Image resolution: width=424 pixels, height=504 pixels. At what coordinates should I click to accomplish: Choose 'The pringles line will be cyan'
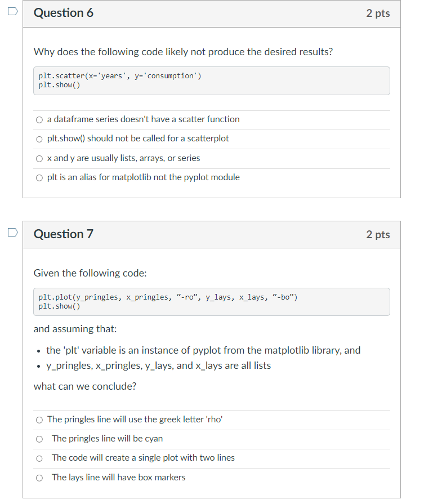(x=39, y=439)
